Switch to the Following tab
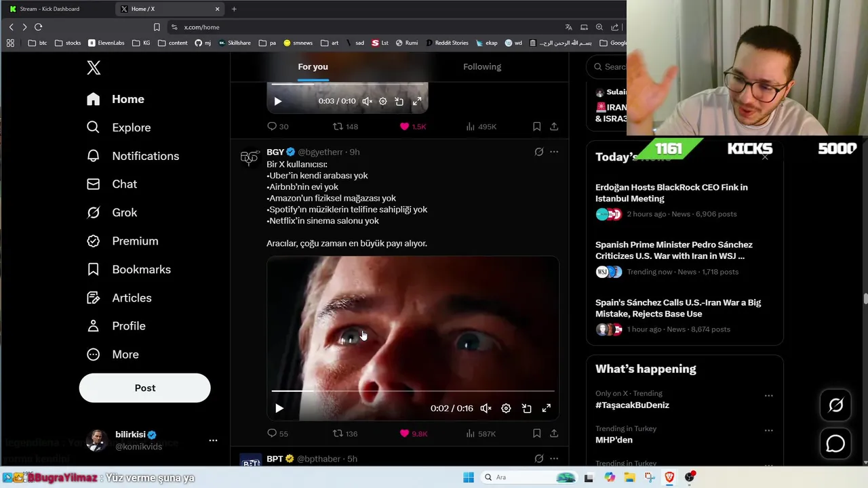This screenshot has height=488, width=868. pyautogui.click(x=482, y=66)
